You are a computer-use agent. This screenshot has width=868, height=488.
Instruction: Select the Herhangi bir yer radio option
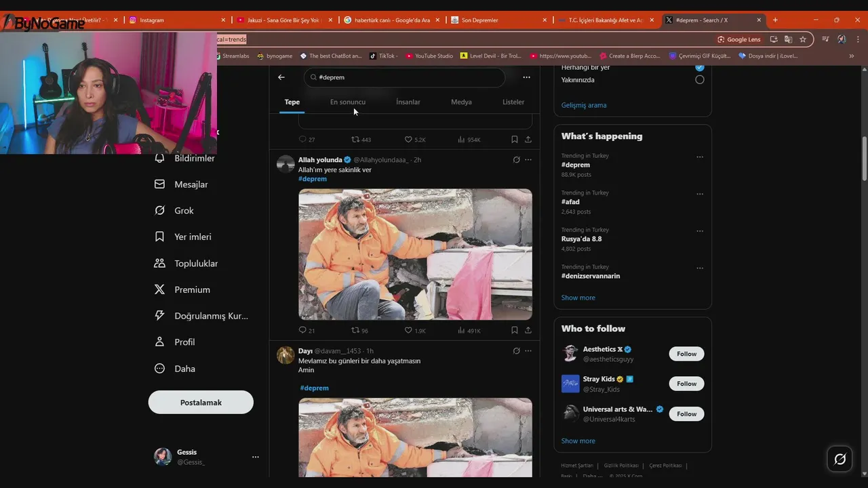point(700,68)
